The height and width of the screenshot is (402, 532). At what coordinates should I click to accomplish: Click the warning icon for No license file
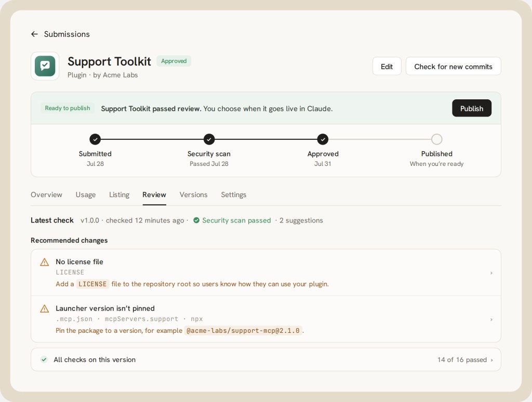tap(45, 262)
